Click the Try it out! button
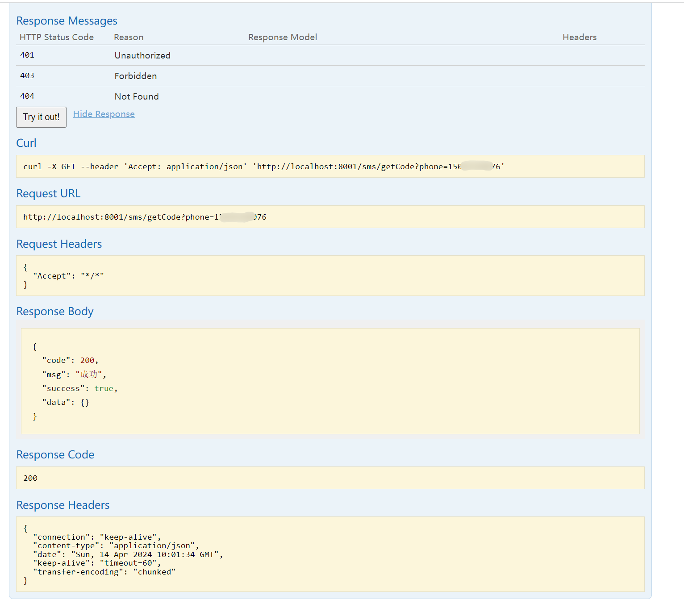The height and width of the screenshot is (616, 684). tap(41, 117)
